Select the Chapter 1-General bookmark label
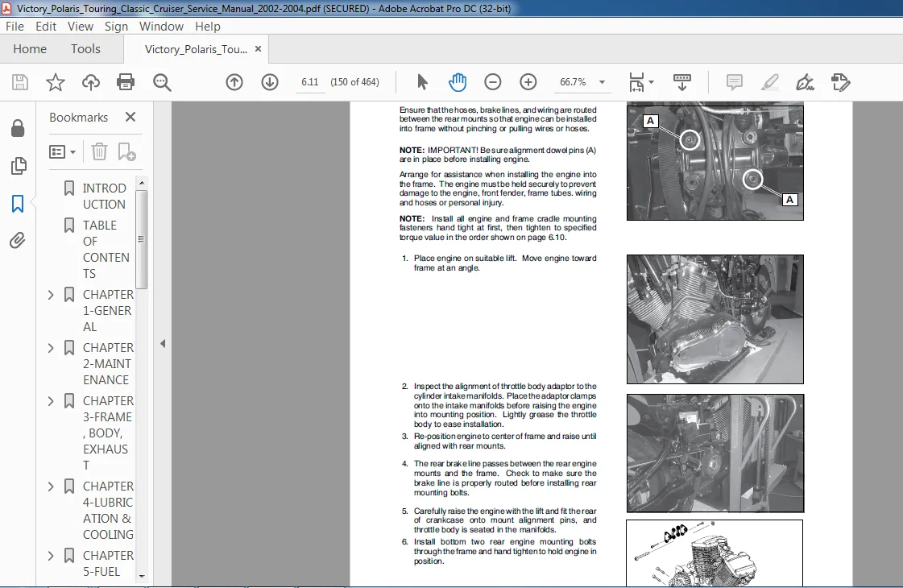 108,310
